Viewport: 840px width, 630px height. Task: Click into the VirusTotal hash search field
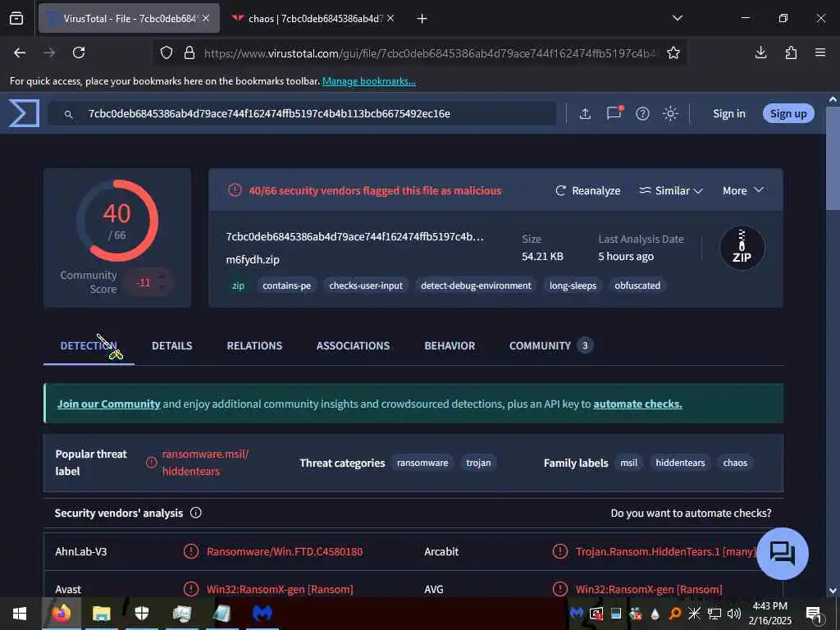pyautogui.click(x=302, y=113)
